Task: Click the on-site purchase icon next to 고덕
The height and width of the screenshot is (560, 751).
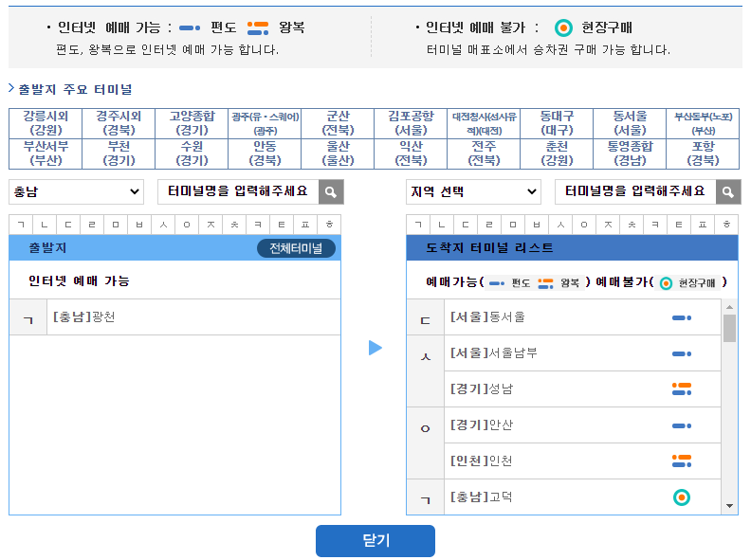Action: pyautogui.click(x=682, y=497)
